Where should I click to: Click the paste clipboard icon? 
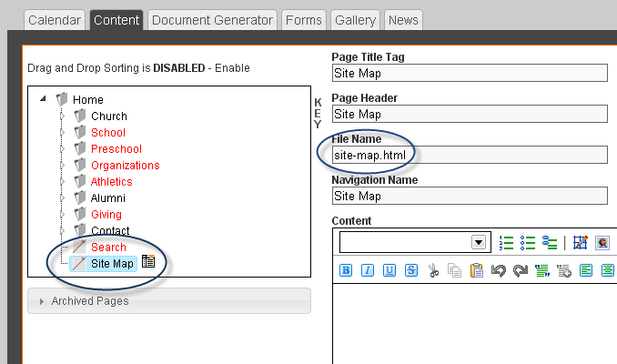click(x=477, y=270)
